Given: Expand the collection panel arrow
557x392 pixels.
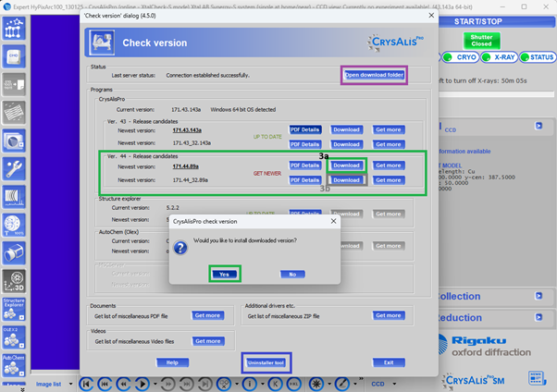Looking at the screenshot, I should pos(538,296).
